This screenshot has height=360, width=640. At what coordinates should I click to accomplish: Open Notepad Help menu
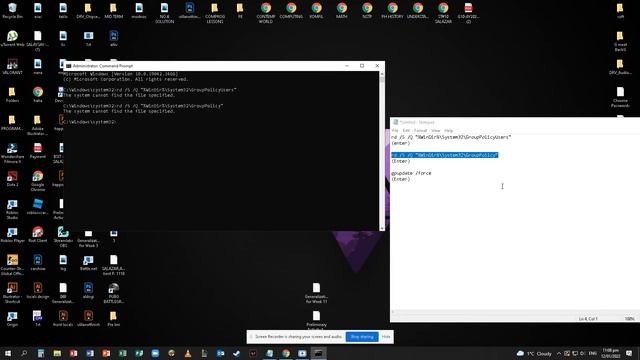[x=448, y=131]
